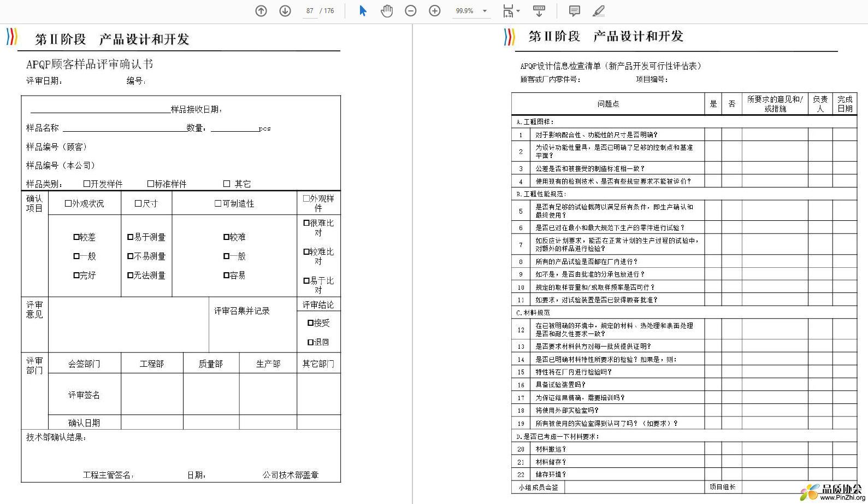Click the APQP顾客样品评审确认书 title

[90, 65]
